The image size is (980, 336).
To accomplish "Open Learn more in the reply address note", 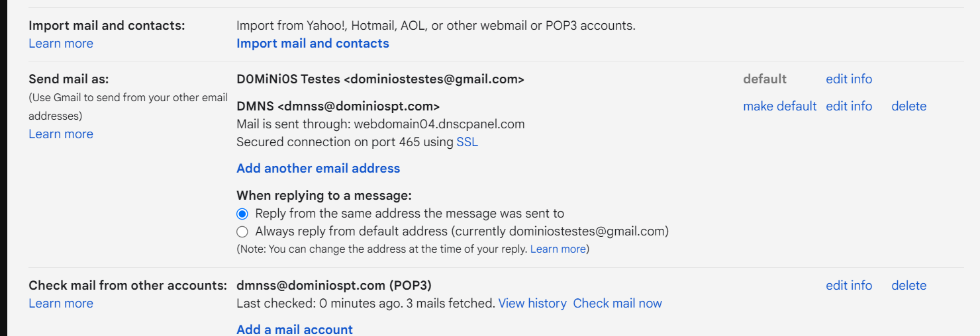I will click(x=558, y=249).
